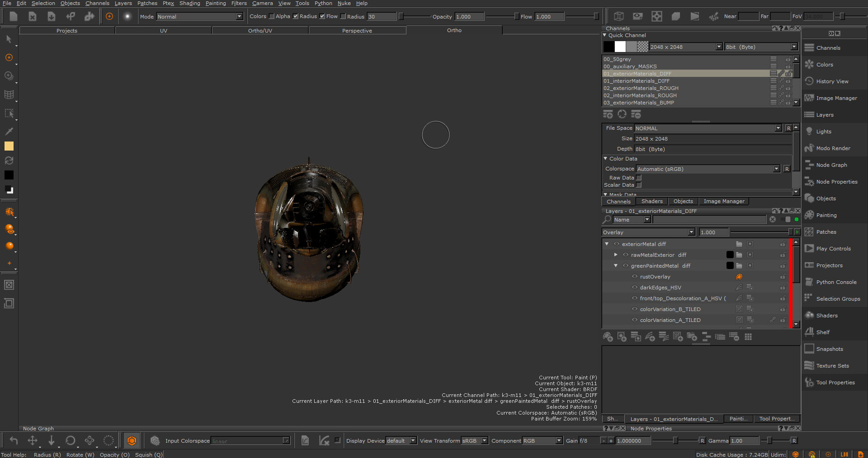
Task: Open the Painting menu
Action: 216,3
